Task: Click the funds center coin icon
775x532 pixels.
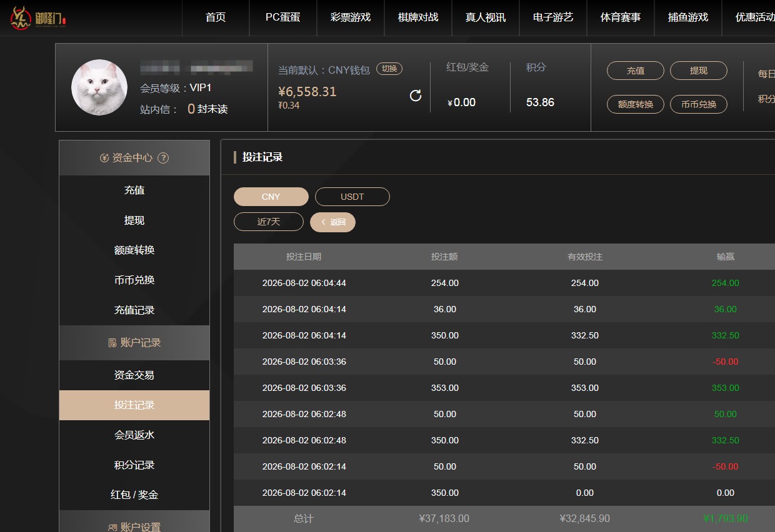Action: [x=104, y=158]
